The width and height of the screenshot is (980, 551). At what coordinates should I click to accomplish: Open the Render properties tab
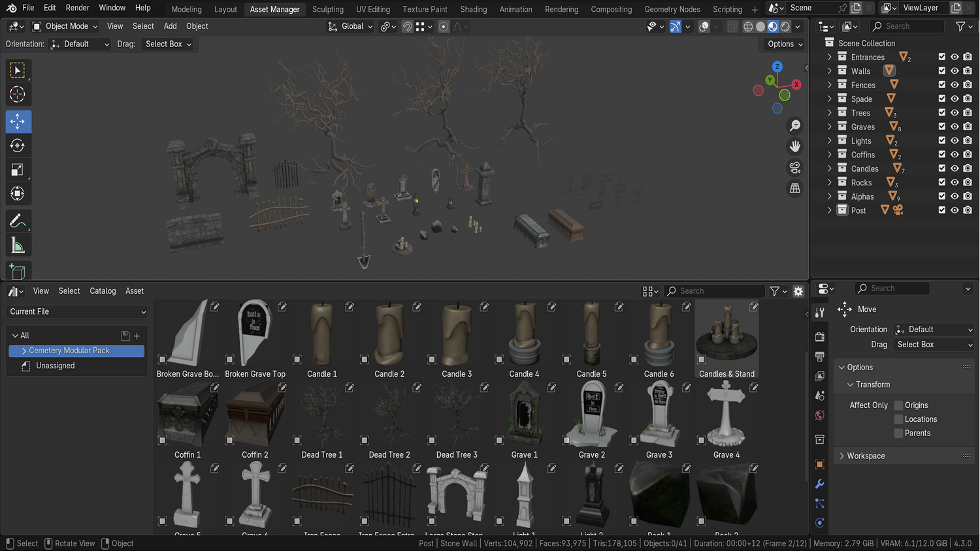point(820,337)
